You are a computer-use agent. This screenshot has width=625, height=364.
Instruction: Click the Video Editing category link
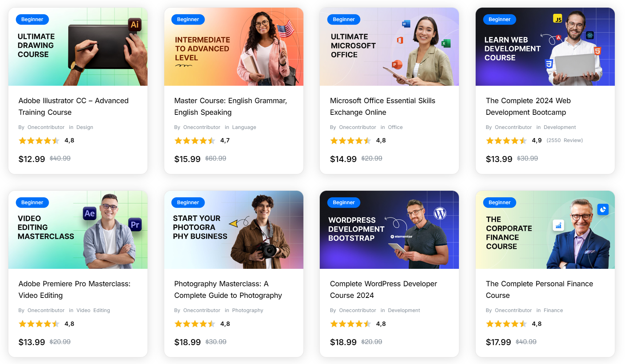93,310
